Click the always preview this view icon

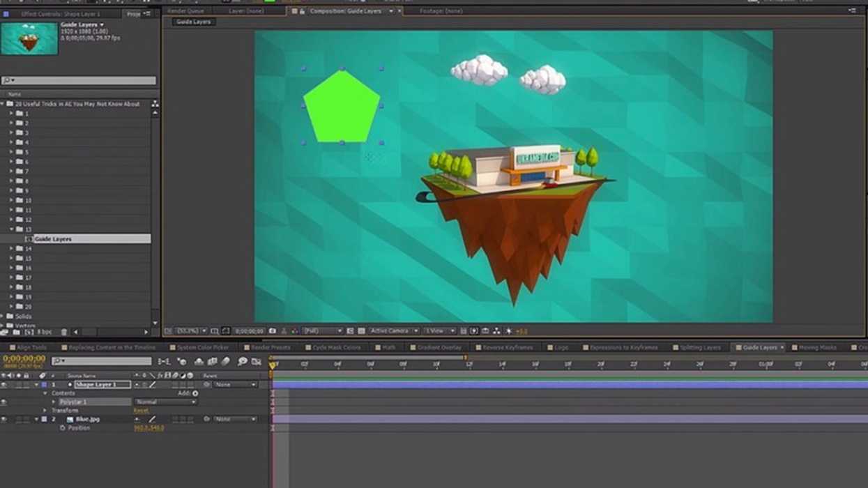tap(167, 331)
